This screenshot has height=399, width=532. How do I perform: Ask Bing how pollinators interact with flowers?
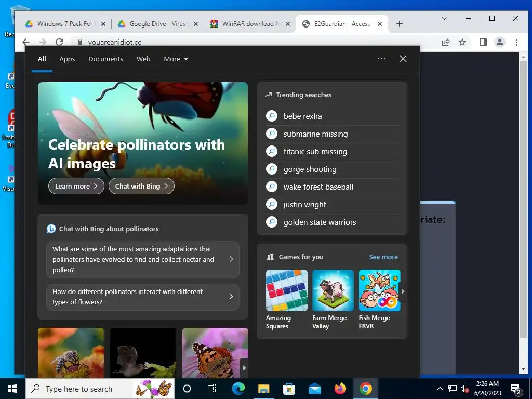pos(143,297)
